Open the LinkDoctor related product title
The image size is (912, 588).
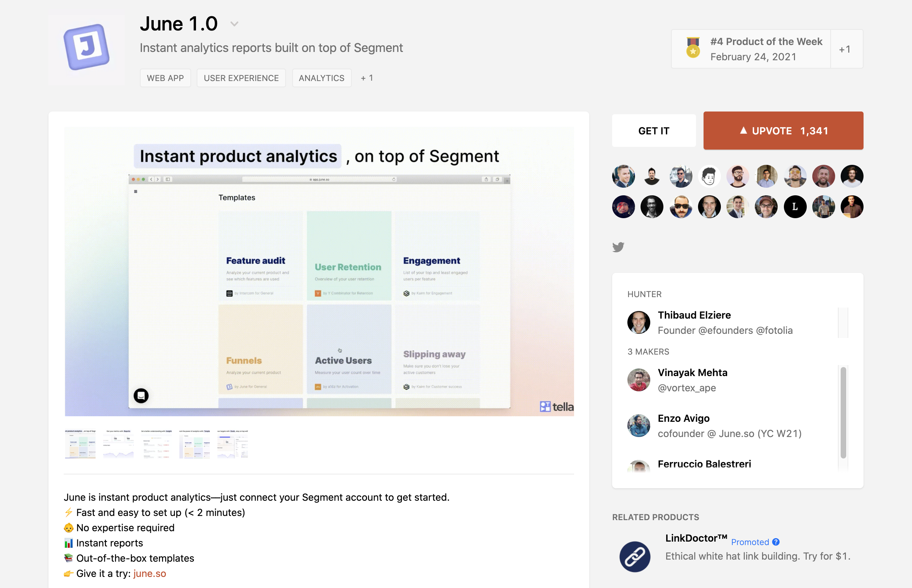(696, 538)
